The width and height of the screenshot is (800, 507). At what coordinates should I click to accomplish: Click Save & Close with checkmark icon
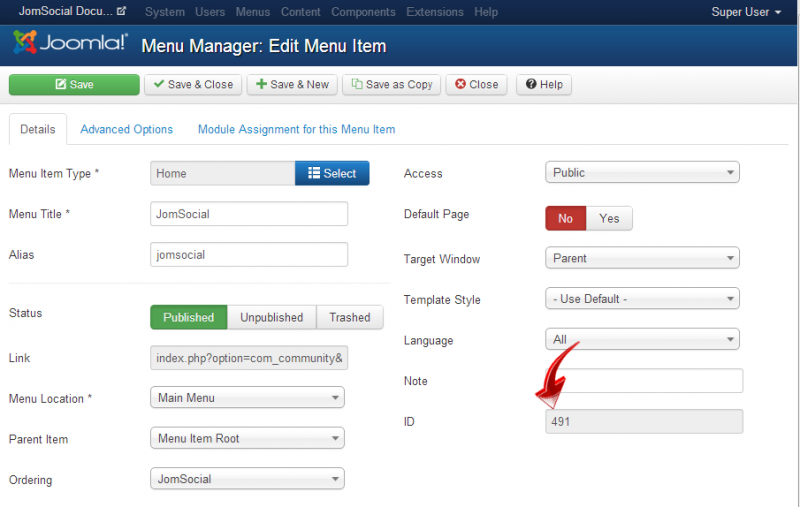click(193, 85)
